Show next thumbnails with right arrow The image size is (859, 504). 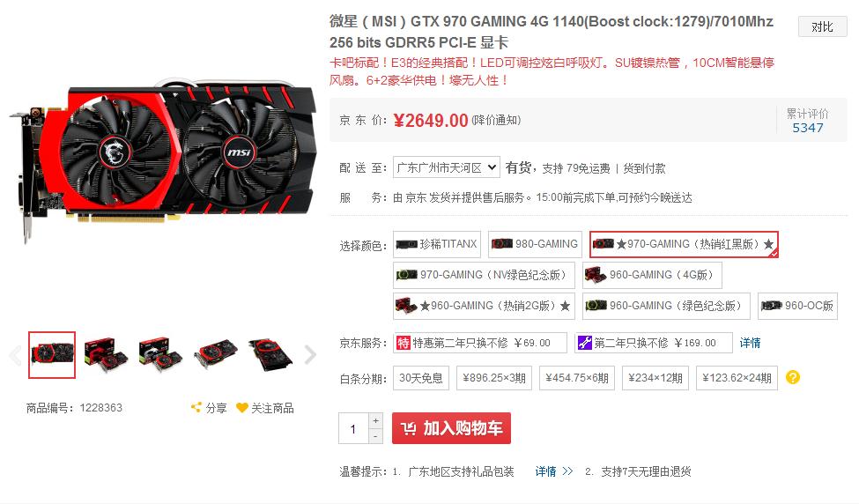pyautogui.click(x=310, y=354)
